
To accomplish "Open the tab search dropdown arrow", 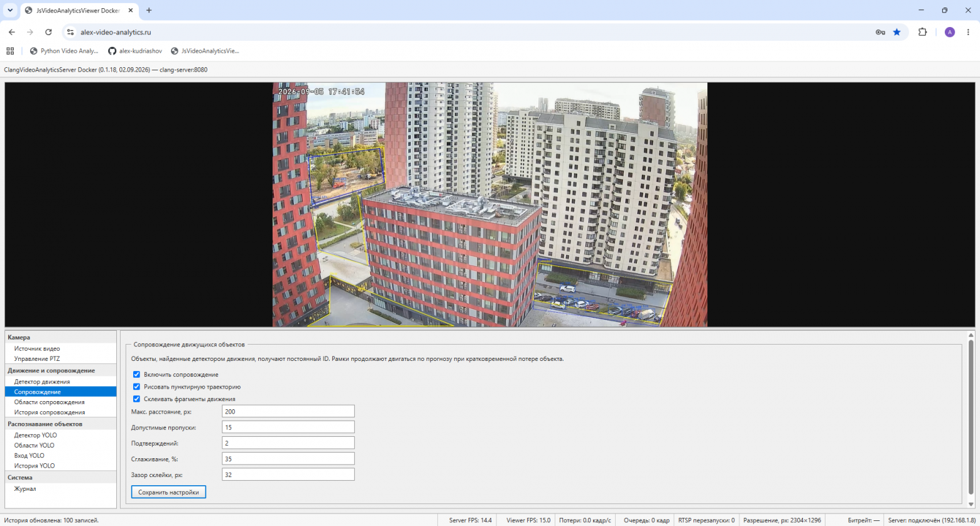I will [10, 11].
